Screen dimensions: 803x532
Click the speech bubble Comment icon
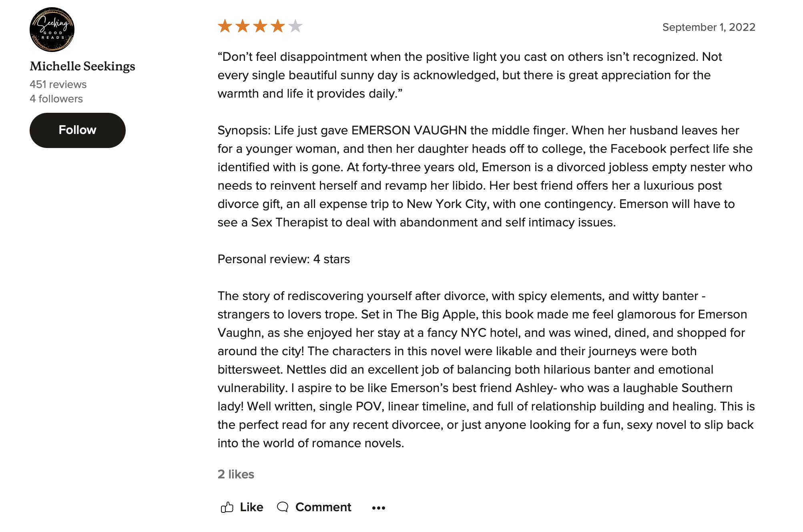283,507
